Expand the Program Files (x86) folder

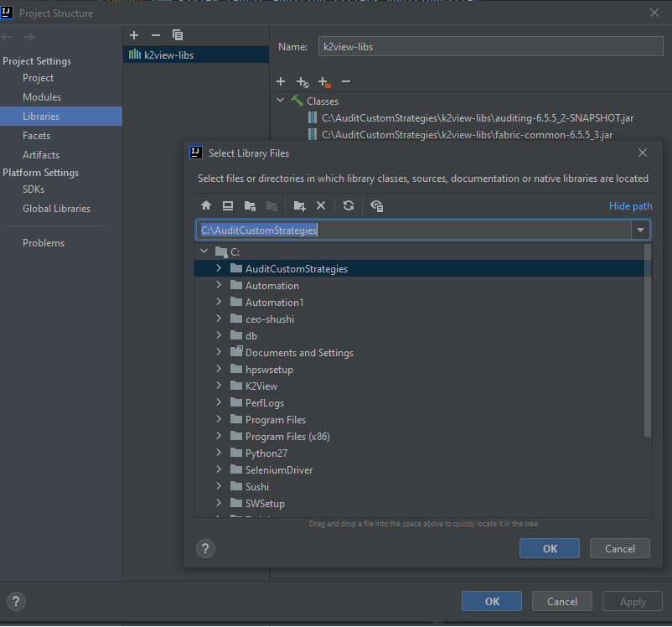(x=219, y=437)
